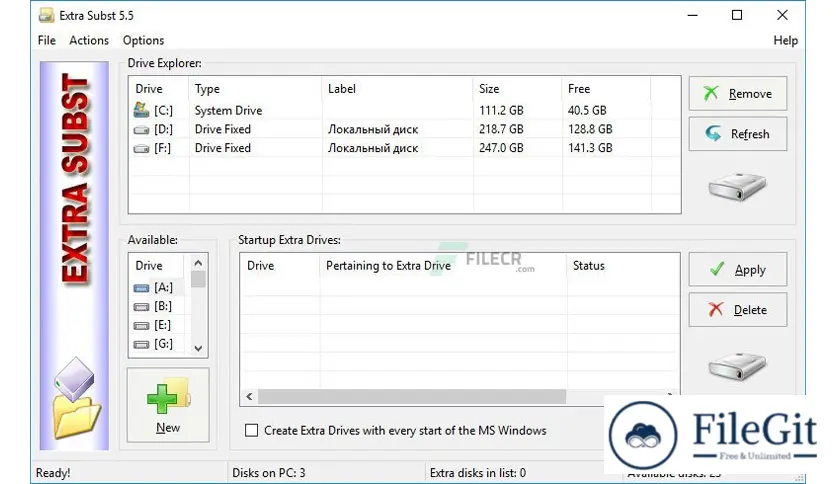Click the New extra drive button

168,405
